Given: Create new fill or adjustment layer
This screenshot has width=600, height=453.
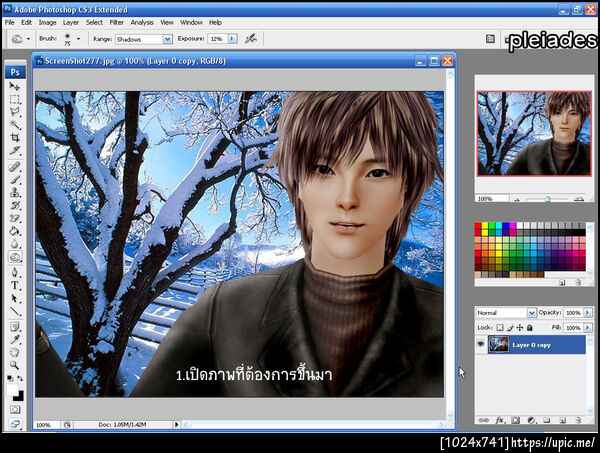Looking at the screenshot, I should coord(531,420).
